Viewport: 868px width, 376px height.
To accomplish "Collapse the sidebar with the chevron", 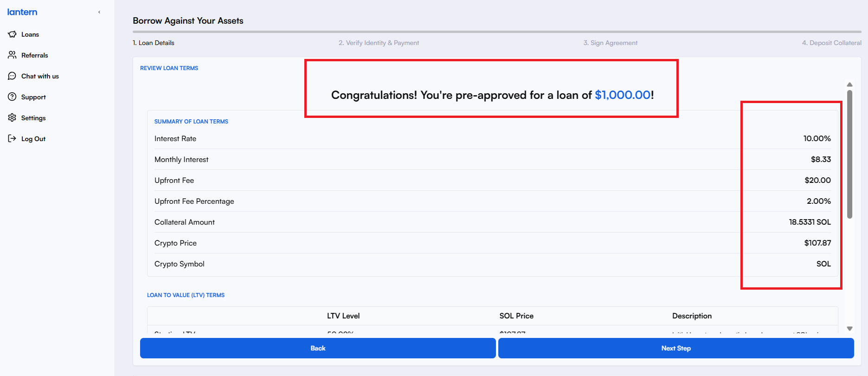I will click(x=99, y=12).
